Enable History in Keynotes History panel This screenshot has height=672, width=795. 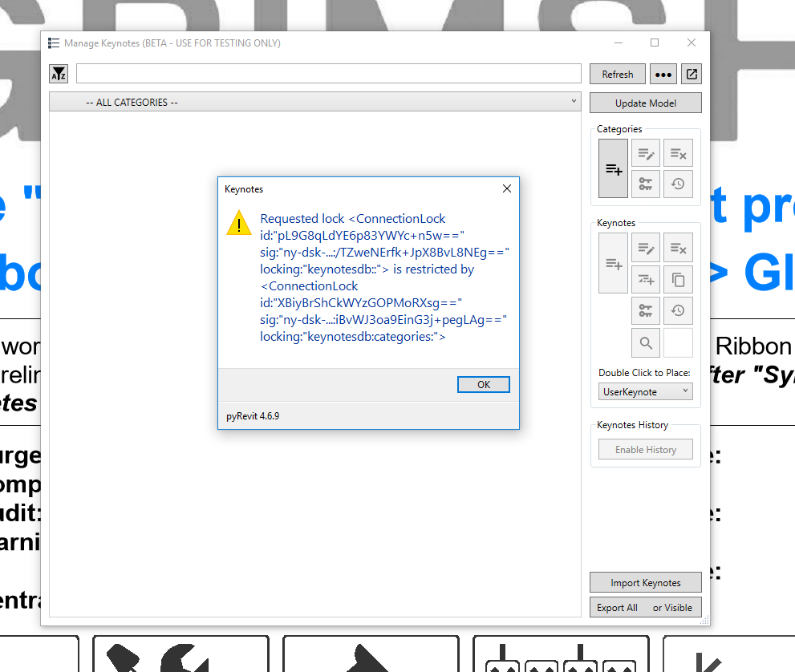point(645,449)
